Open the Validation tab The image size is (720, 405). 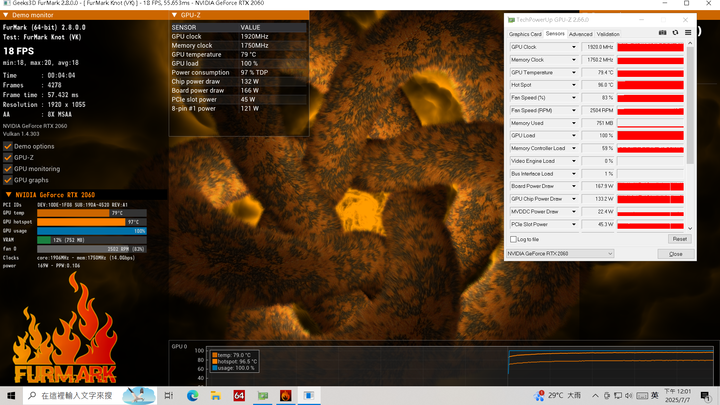608,34
